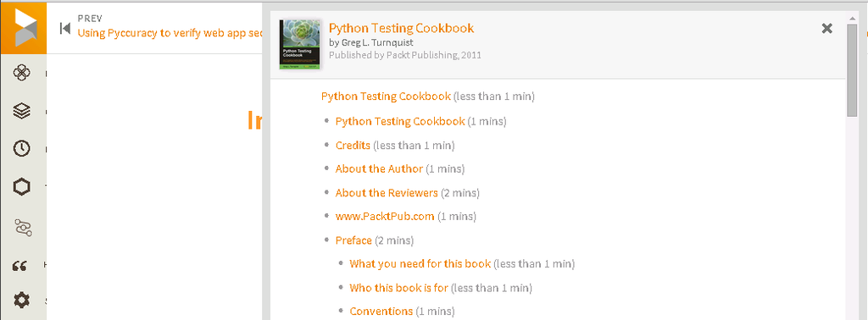This screenshot has height=320, width=868.
Task: Click the contents panel scrollbar thumb
Action: coord(852,70)
